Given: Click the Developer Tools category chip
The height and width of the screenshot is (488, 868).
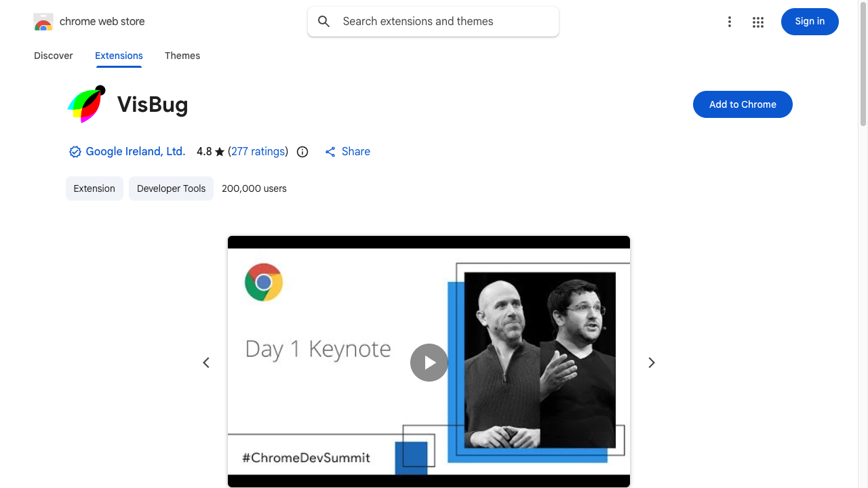Looking at the screenshot, I should click(171, 188).
